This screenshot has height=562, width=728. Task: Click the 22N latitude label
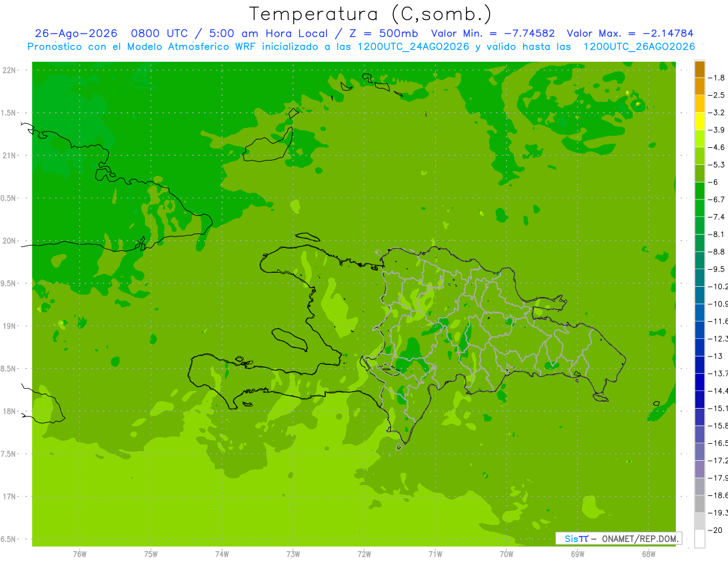pos(10,70)
